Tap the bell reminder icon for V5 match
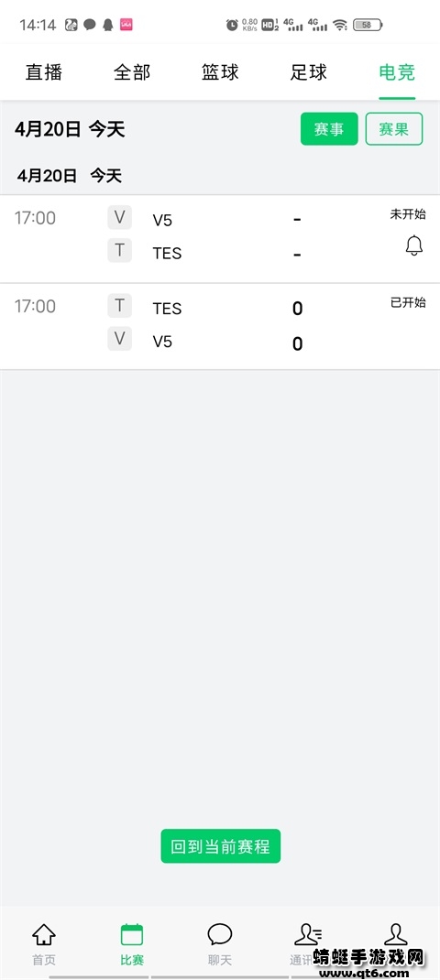 [413, 245]
